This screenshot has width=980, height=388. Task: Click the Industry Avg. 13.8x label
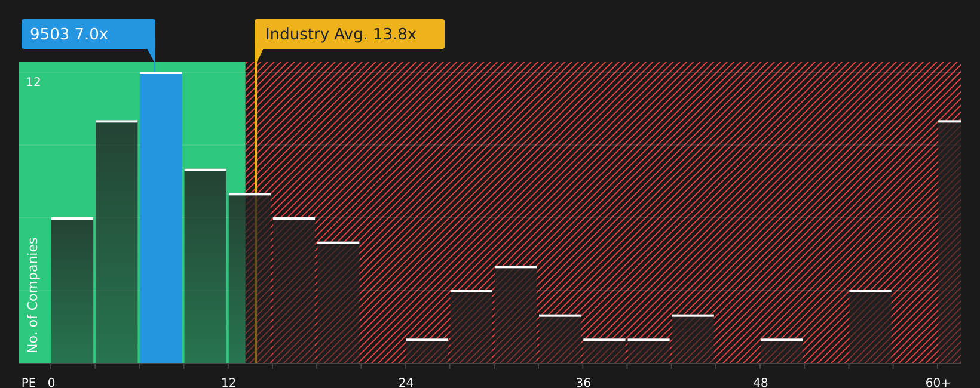(x=350, y=34)
